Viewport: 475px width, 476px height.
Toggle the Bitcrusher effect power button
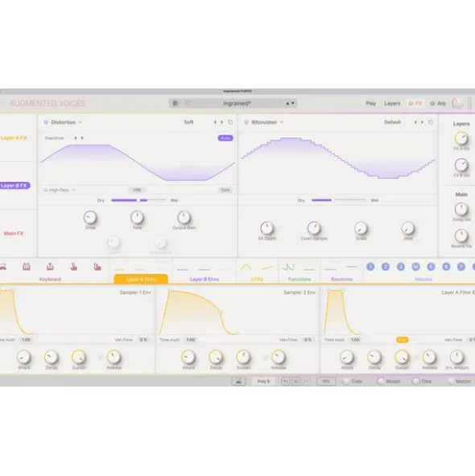pyautogui.click(x=246, y=122)
